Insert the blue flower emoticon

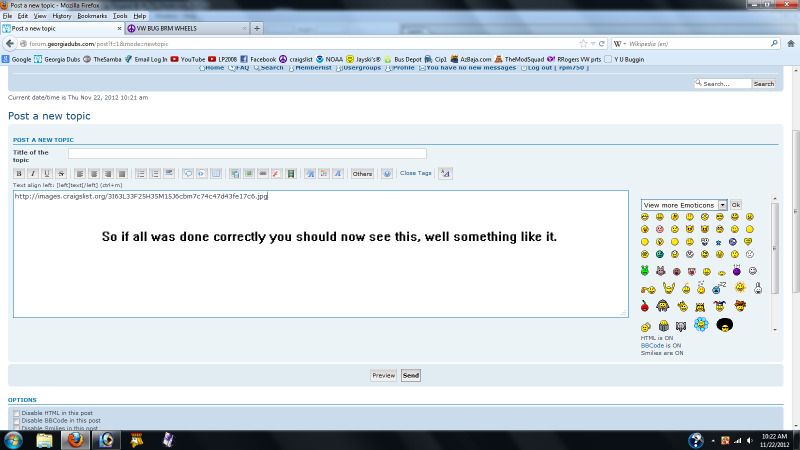point(701,324)
